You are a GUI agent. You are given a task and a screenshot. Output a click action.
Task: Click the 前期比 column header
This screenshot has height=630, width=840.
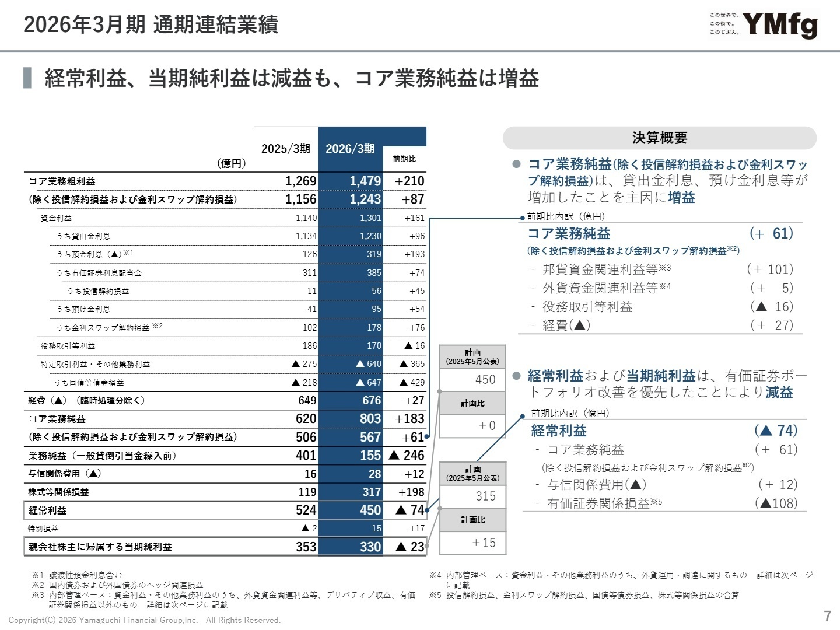click(x=404, y=159)
